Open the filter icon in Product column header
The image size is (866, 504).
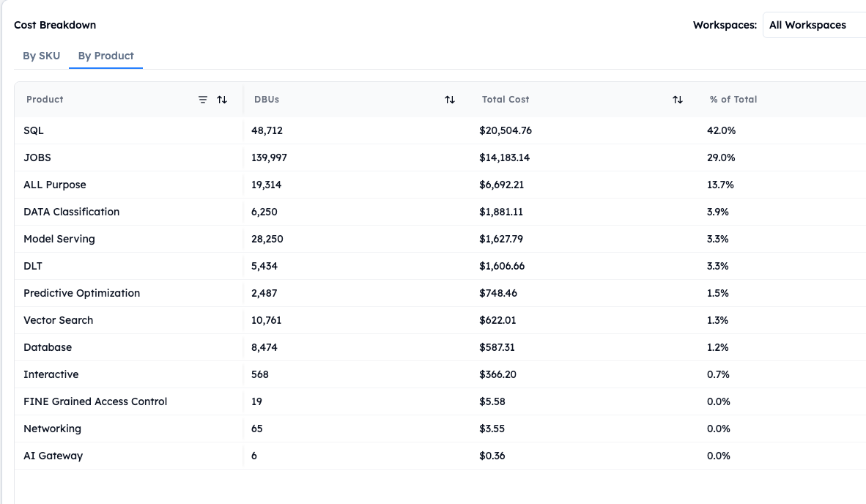(x=203, y=100)
